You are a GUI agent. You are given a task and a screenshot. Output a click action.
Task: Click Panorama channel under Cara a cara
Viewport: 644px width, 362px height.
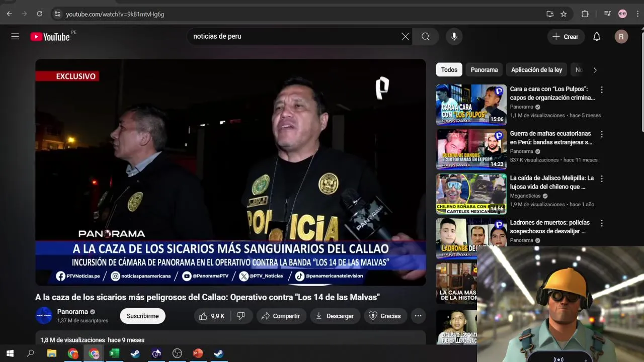521,107
